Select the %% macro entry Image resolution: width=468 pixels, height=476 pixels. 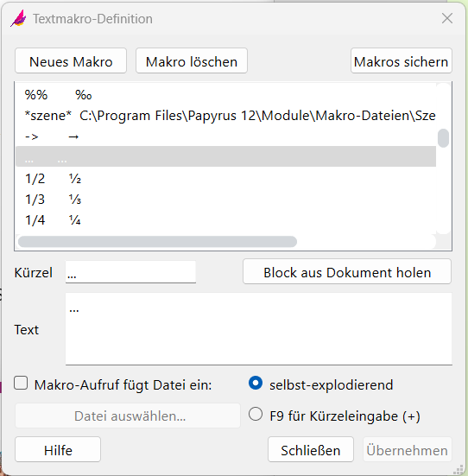226,95
